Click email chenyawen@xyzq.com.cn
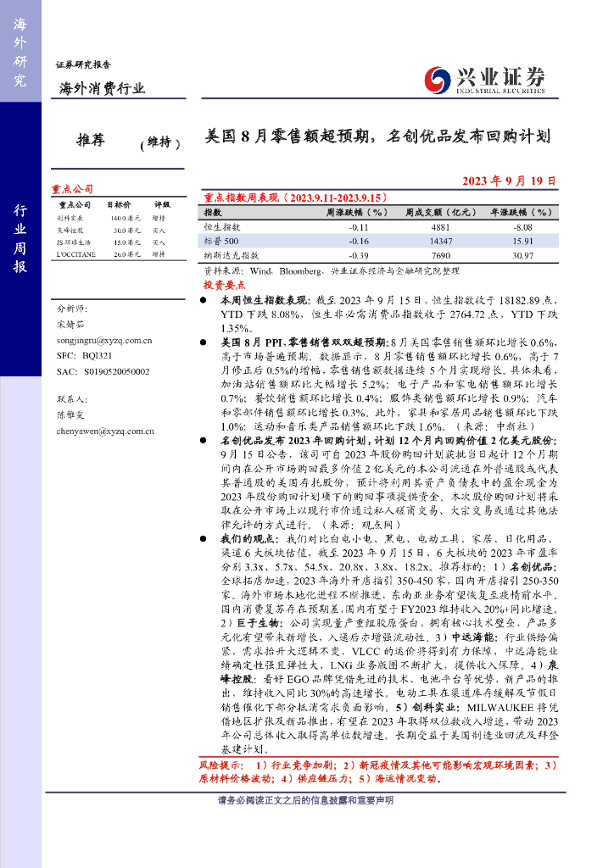The height and width of the screenshot is (868, 614). (x=105, y=431)
